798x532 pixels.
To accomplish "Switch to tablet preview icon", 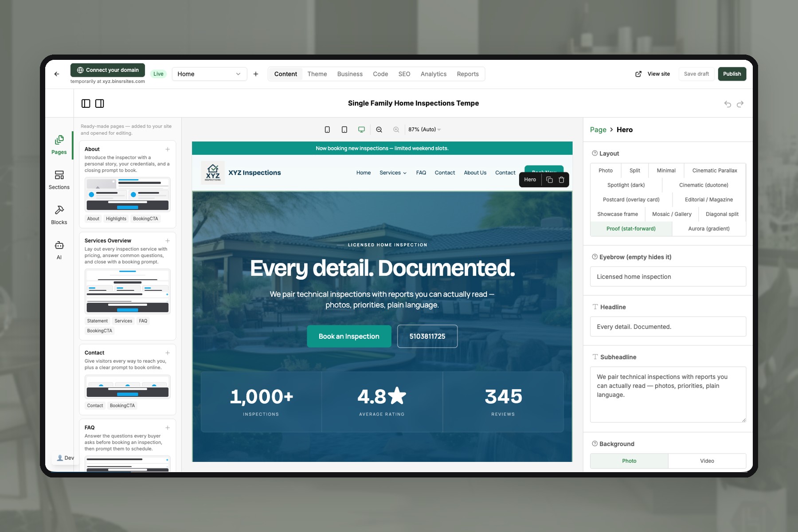I will tap(344, 129).
